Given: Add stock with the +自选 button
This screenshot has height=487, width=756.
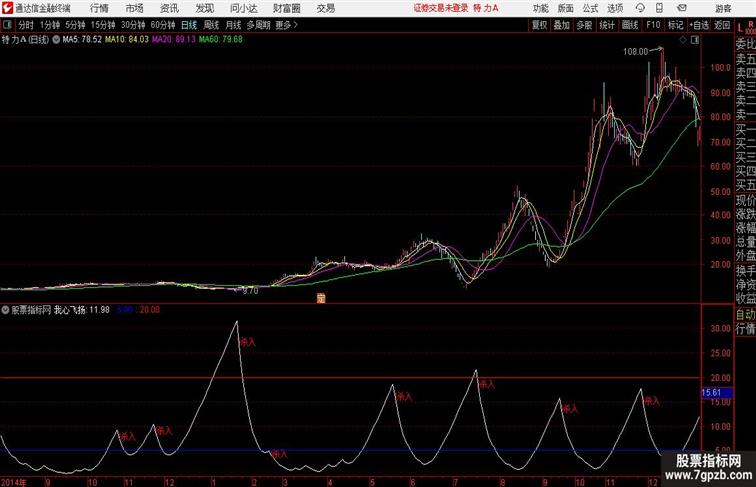Looking at the screenshot, I should pos(699,25).
